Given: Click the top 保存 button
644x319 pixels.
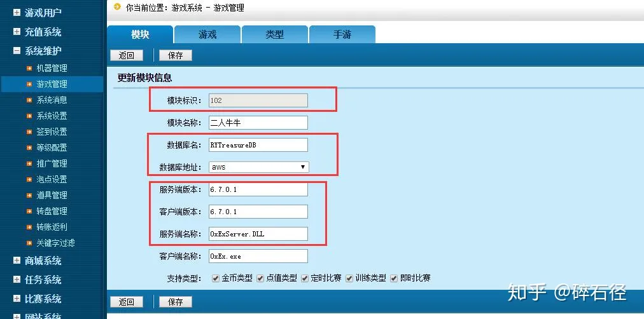Looking at the screenshot, I should pyautogui.click(x=176, y=55).
